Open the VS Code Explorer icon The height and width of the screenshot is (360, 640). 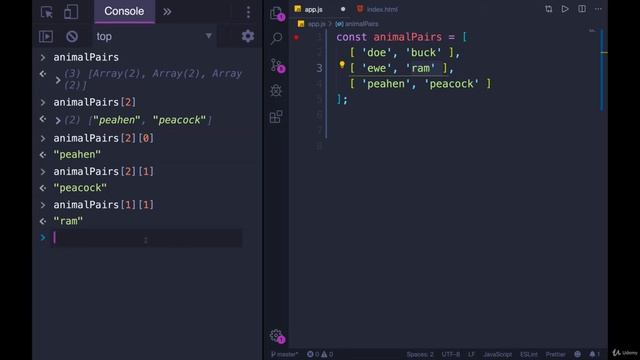(x=277, y=13)
